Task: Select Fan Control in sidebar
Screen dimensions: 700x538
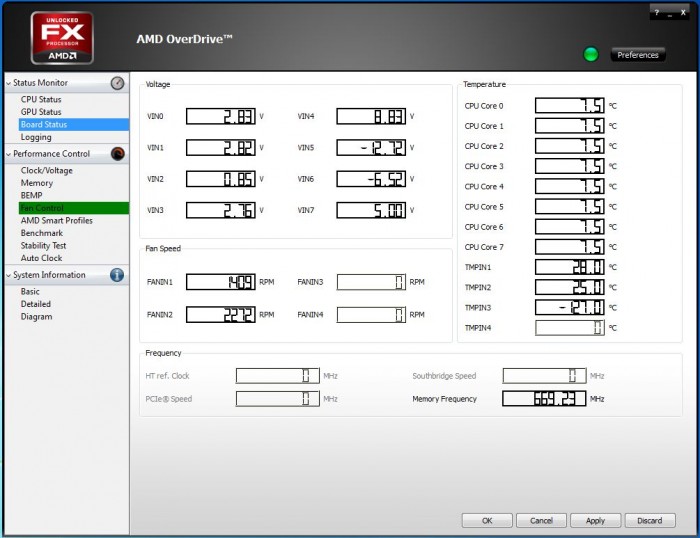Action: 74,208
